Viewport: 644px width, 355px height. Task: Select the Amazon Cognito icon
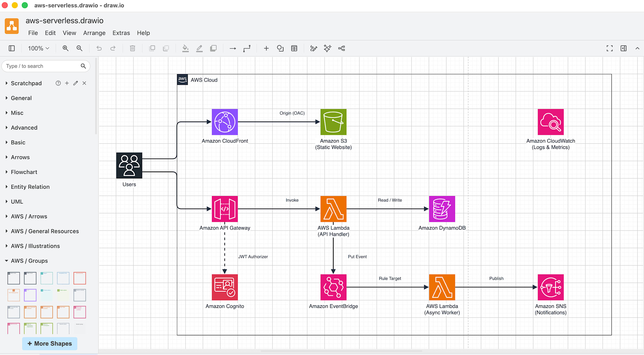[225, 287]
